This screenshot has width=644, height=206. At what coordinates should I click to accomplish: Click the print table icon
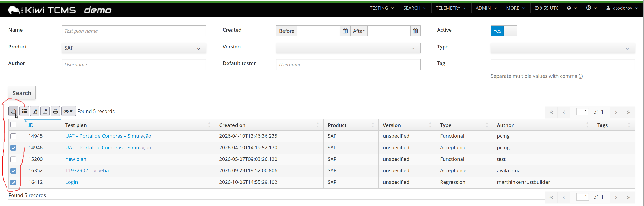(x=55, y=111)
